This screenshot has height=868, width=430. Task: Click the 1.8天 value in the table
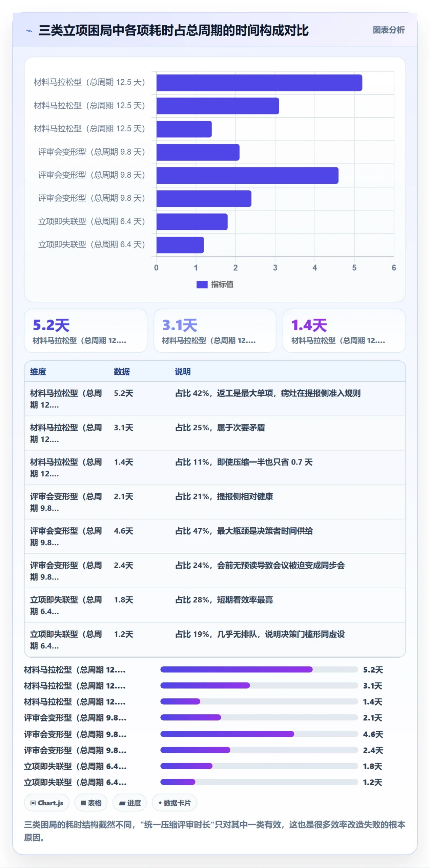click(x=123, y=600)
